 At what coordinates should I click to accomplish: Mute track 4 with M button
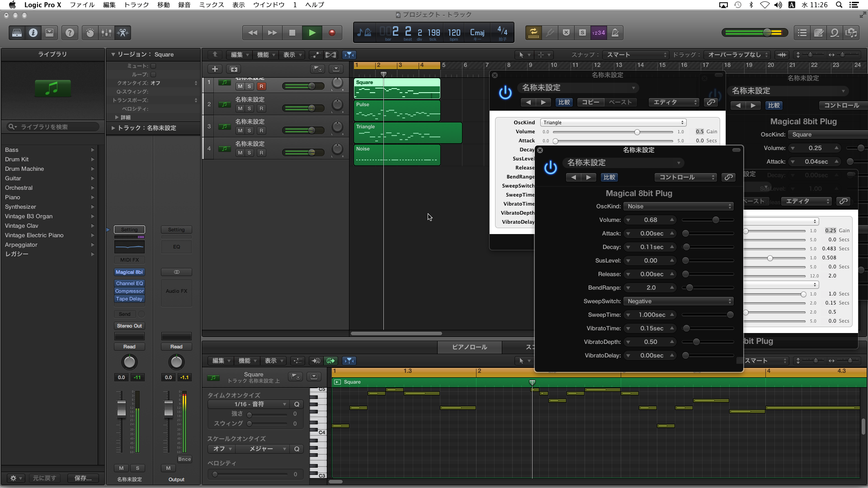pyautogui.click(x=240, y=153)
